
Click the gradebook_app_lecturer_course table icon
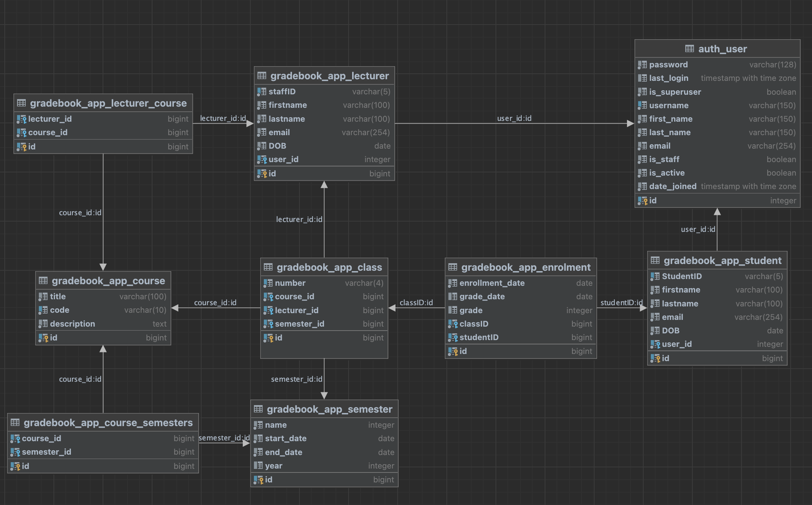(21, 103)
